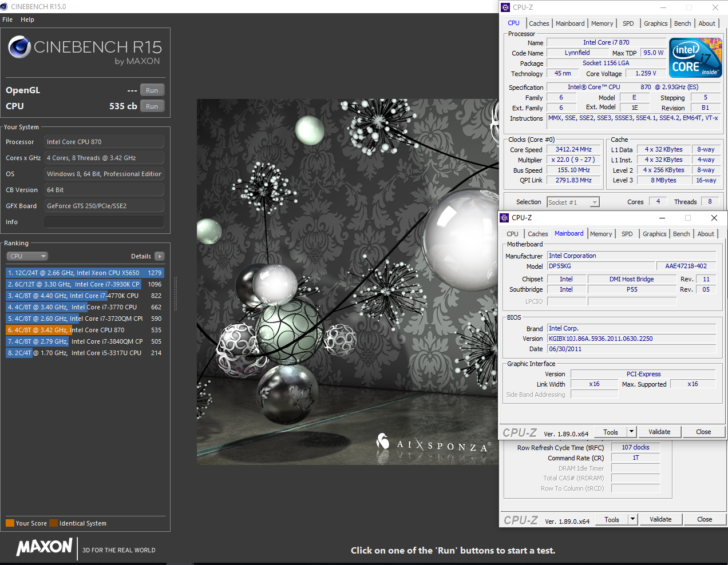Click Tools button in bottom CPU-Z window
728x565 pixels.
612,520
